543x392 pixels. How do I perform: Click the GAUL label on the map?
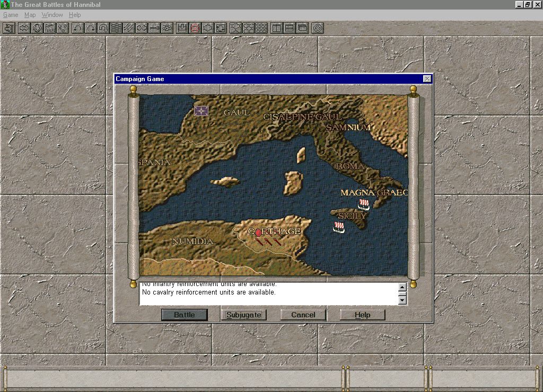click(x=237, y=112)
